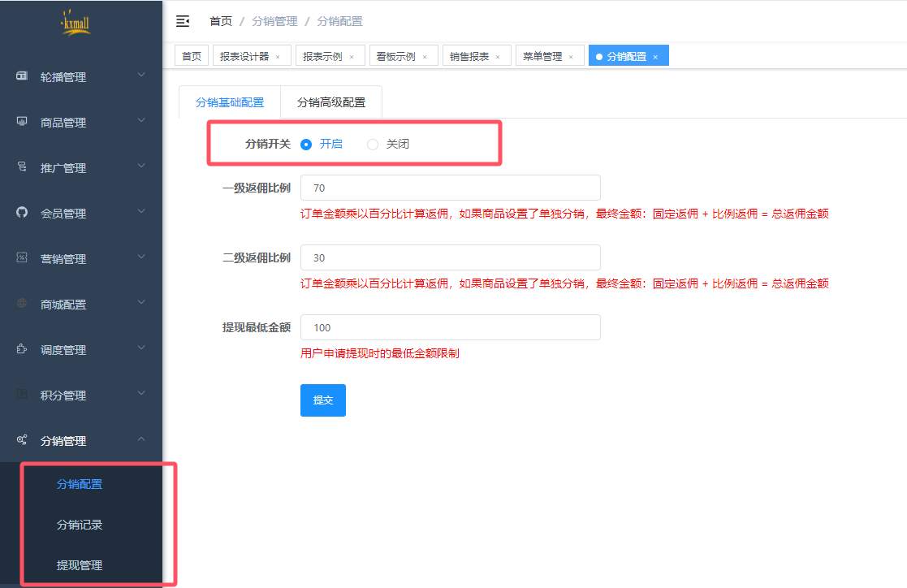Select the 关闭 radio option
The image size is (907, 588).
click(373, 145)
